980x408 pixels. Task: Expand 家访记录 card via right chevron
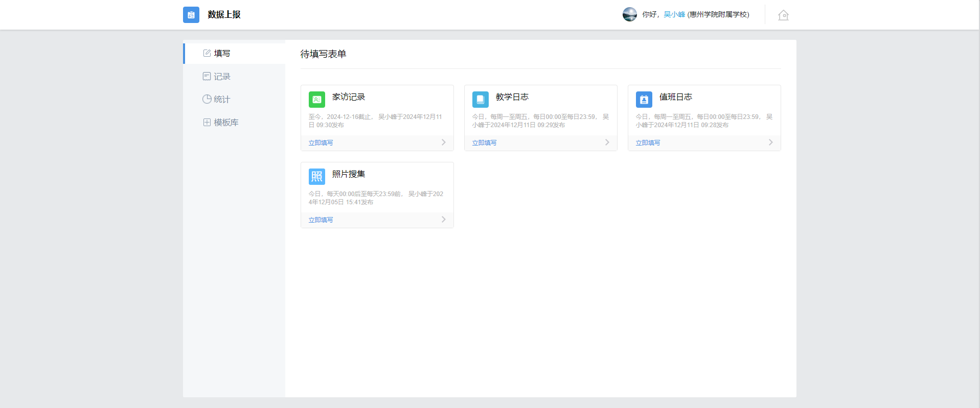click(x=443, y=142)
